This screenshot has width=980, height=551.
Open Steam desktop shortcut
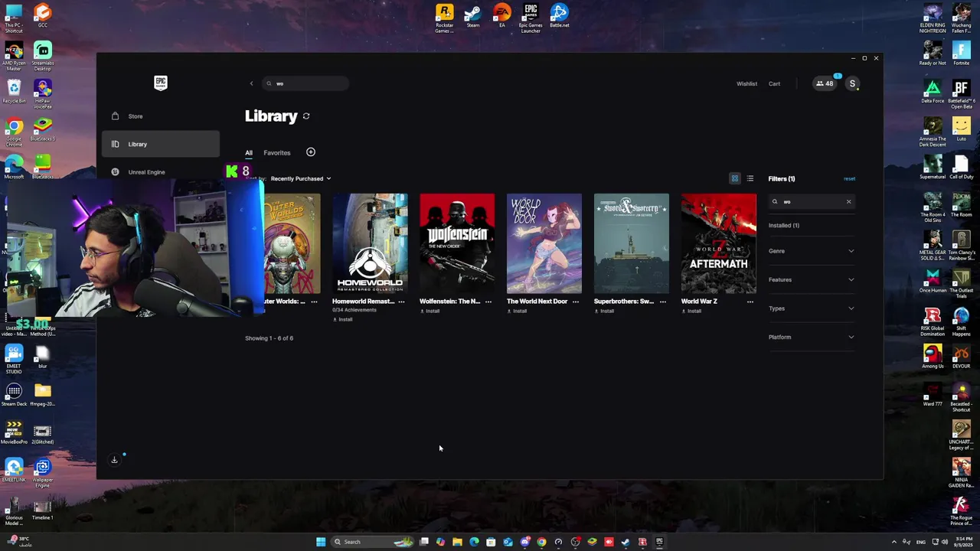[x=473, y=17]
